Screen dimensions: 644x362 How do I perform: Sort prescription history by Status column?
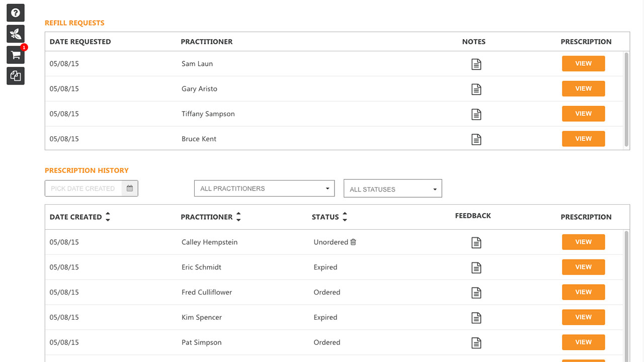(x=345, y=217)
